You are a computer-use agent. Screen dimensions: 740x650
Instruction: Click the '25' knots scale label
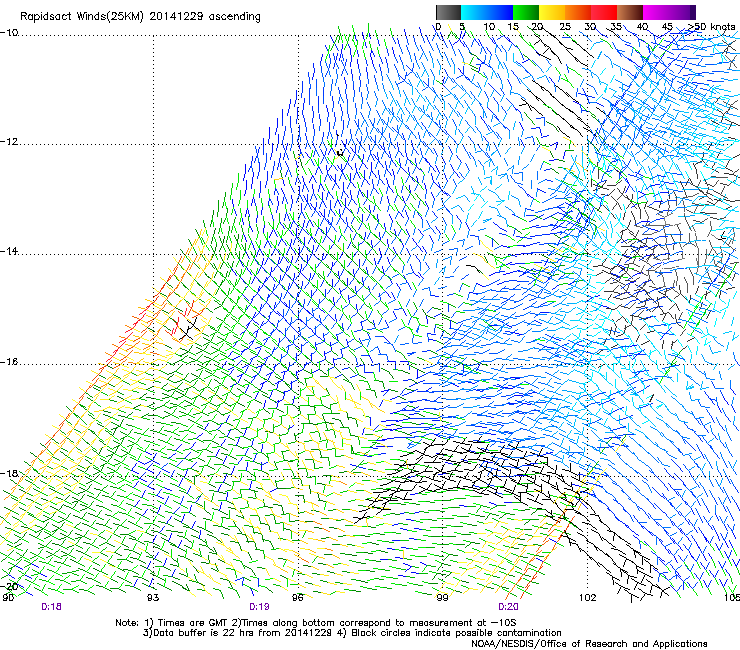(x=565, y=26)
